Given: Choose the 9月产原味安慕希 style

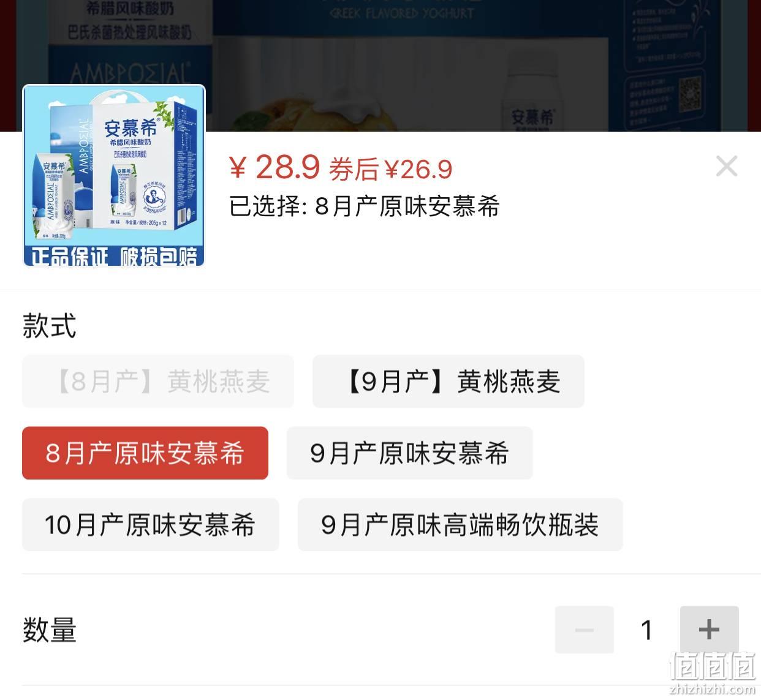Looking at the screenshot, I should point(410,453).
